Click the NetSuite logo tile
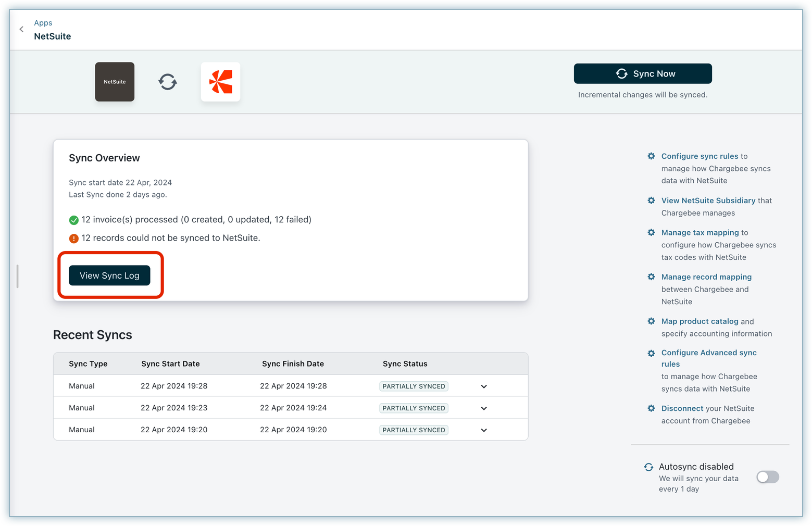Screen dimensions: 812x526 (115, 82)
